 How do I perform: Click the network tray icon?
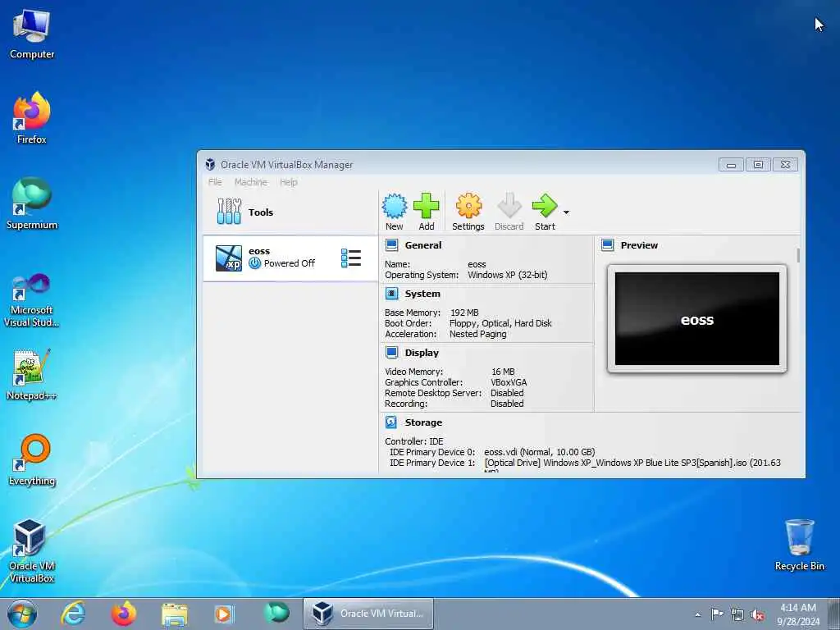tap(737, 614)
